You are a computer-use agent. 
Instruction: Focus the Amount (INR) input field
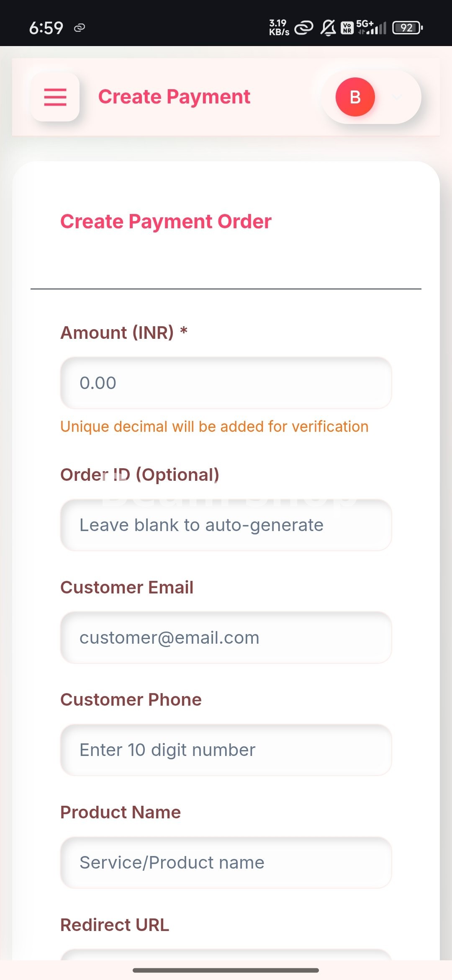click(x=226, y=383)
